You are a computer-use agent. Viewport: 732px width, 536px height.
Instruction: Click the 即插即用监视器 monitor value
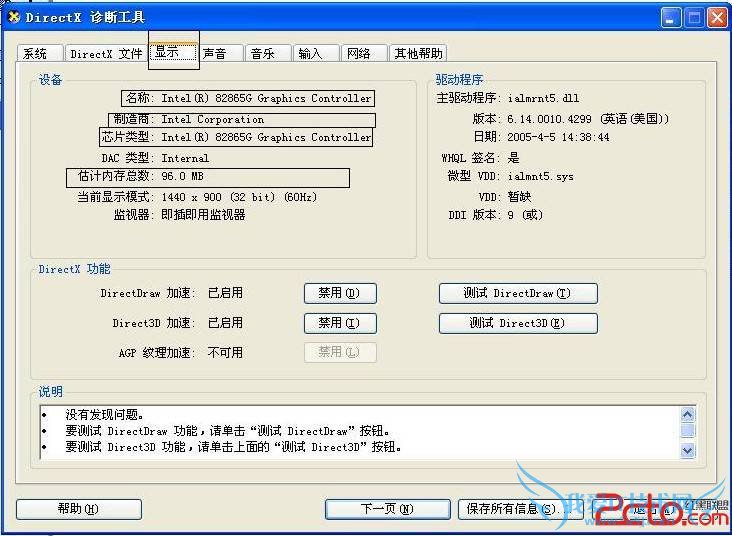(203, 215)
